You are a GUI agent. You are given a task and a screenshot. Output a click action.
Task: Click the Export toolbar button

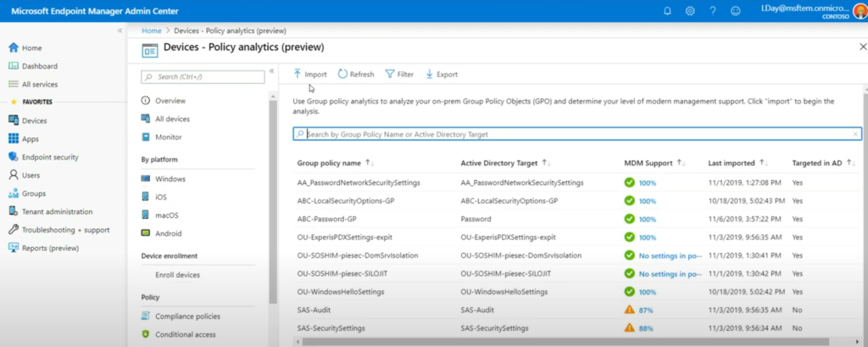tap(441, 75)
